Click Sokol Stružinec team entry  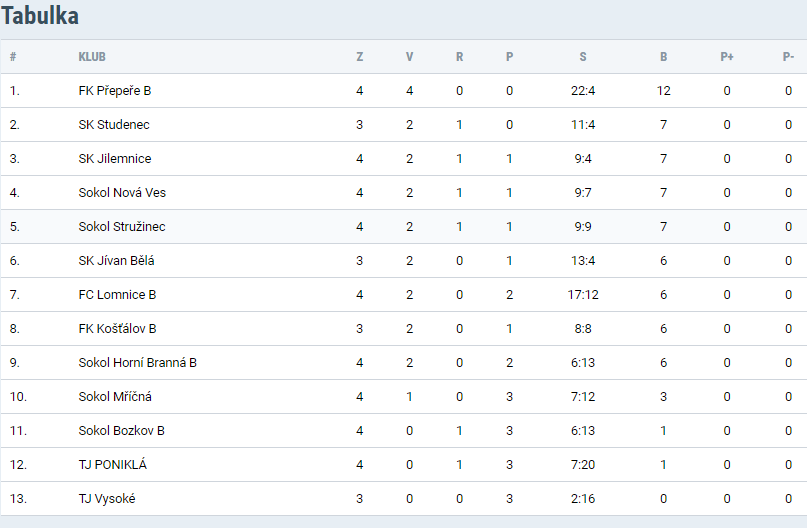point(122,227)
